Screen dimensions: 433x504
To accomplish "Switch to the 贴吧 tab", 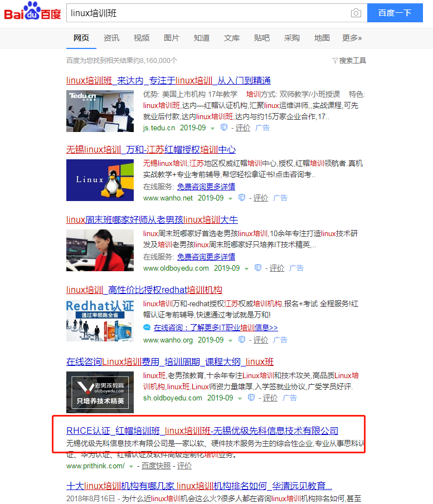I will click(262, 38).
